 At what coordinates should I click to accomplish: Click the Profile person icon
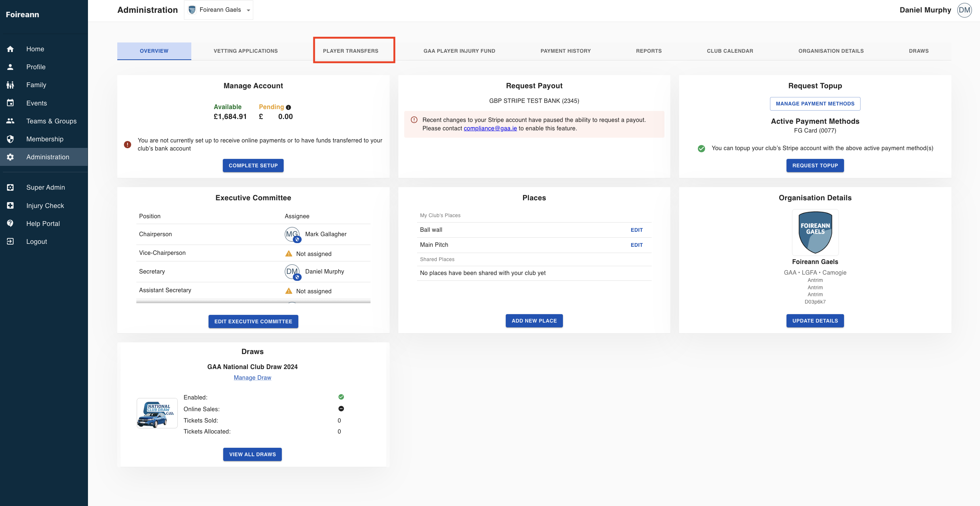pyautogui.click(x=10, y=67)
